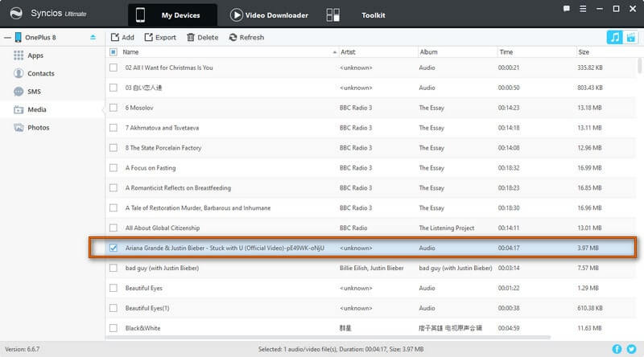Click the Photos icon in sidebar
Image resolution: width=644 pixels, height=357 pixels.
[19, 128]
